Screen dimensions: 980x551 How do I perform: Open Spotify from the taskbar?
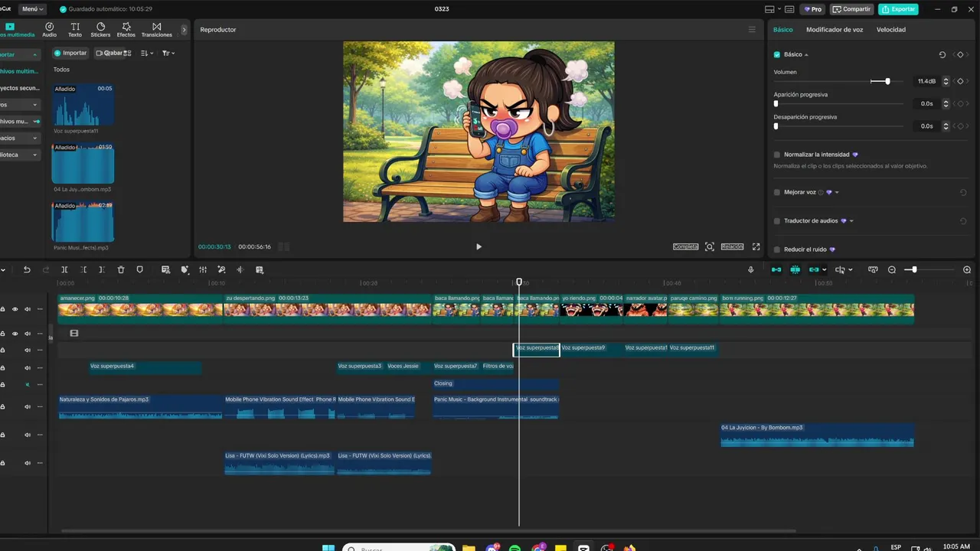tap(514, 549)
